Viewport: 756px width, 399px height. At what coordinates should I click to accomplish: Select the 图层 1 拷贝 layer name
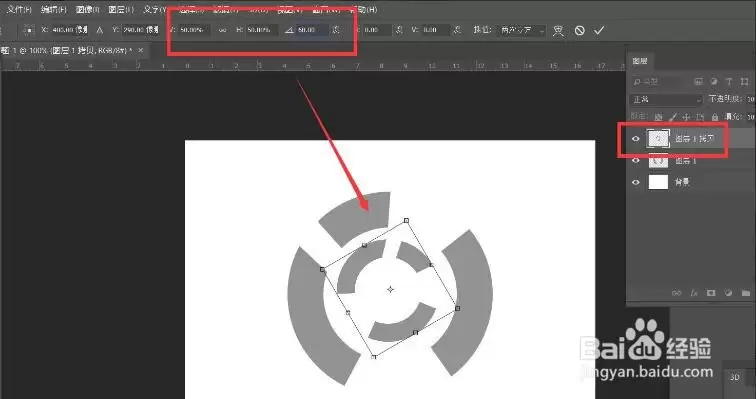[694, 139]
